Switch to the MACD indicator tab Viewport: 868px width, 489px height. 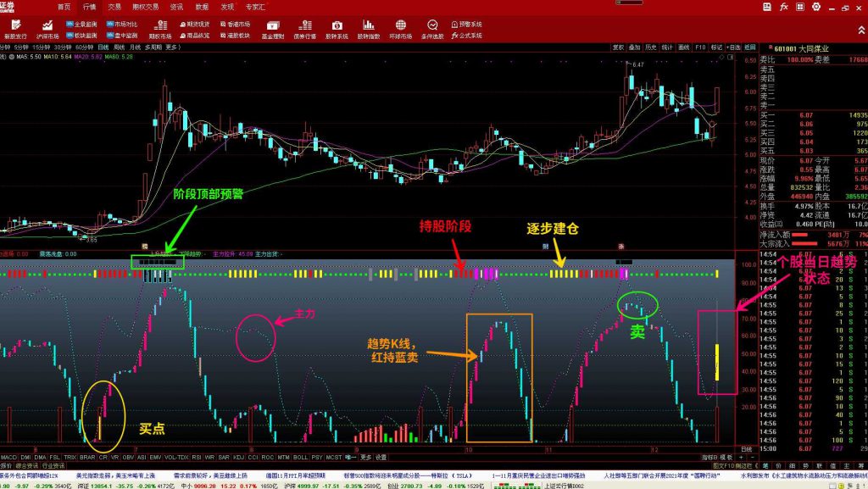(8, 457)
